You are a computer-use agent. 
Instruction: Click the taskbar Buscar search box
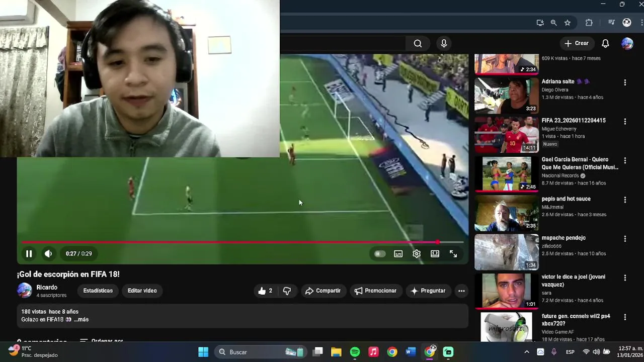[261, 352]
